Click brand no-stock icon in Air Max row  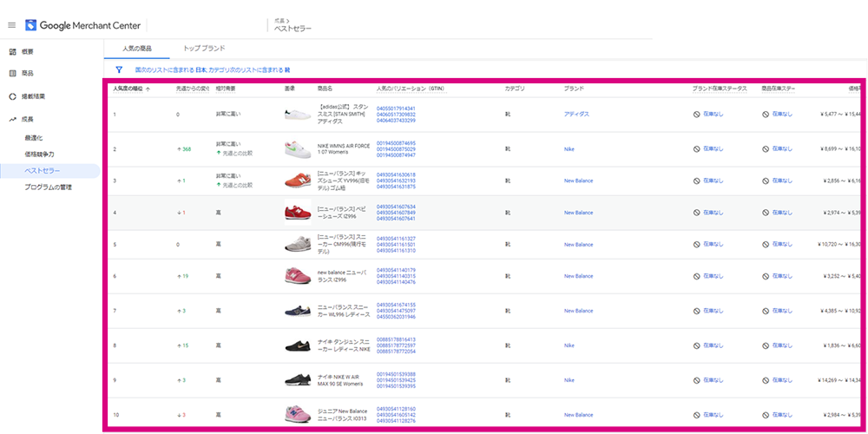[697, 380]
